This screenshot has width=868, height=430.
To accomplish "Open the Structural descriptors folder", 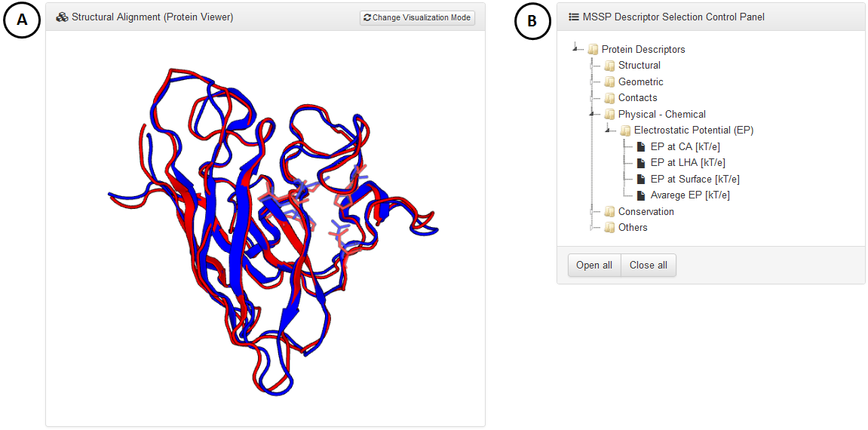I will click(639, 66).
